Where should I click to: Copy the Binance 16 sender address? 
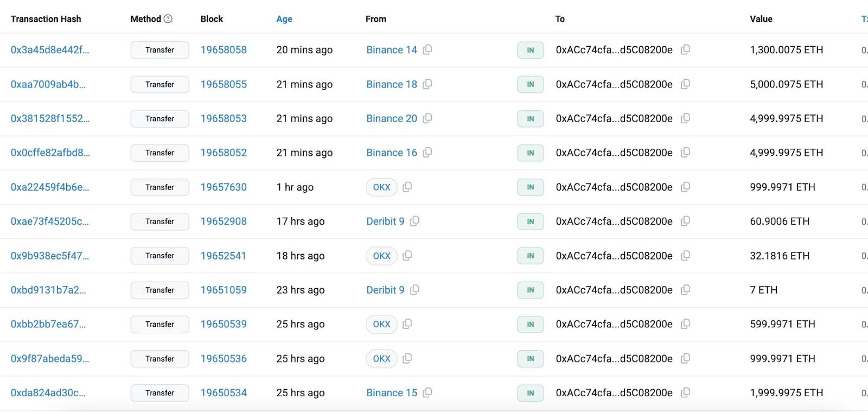[x=427, y=153]
